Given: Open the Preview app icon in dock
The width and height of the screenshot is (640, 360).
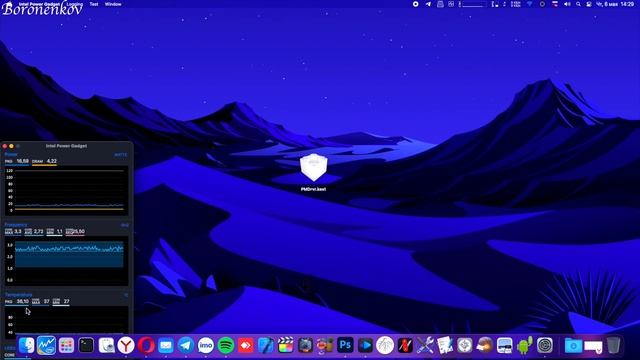Looking at the screenshot, I should pos(505,346).
